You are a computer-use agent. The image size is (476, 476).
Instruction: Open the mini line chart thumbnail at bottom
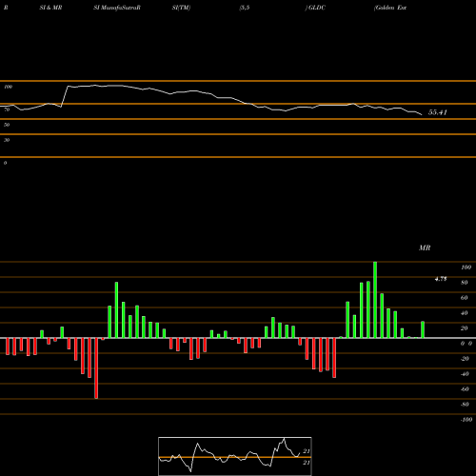coord(235,456)
